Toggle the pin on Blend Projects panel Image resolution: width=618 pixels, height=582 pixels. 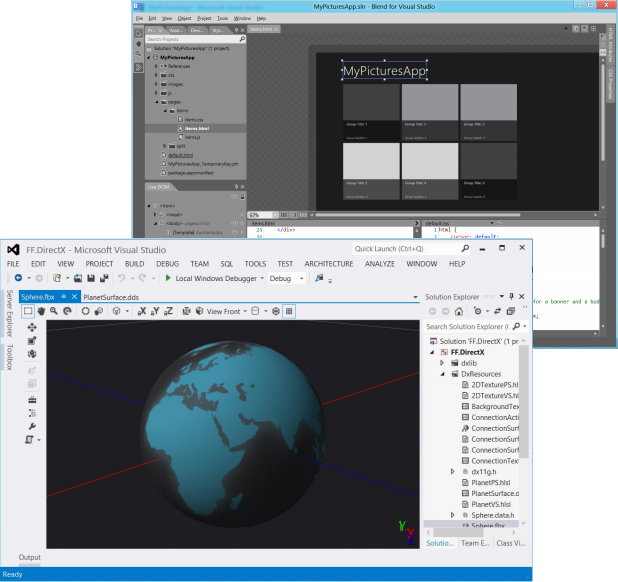[236, 30]
